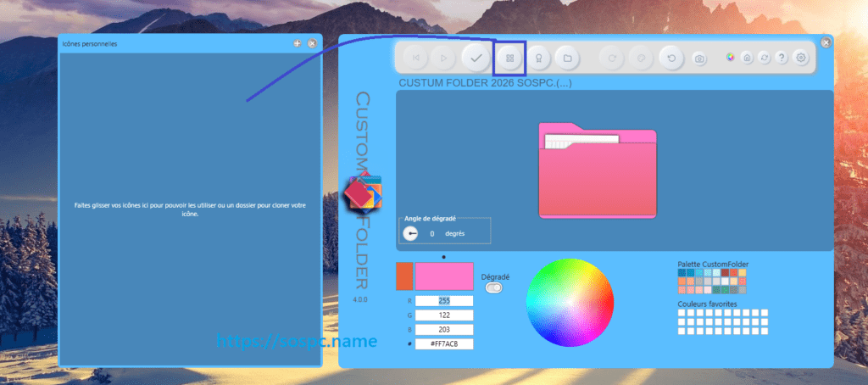Click the gradient angle dial
This screenshot has width=868, height=385.
click(x=410, y=234)
